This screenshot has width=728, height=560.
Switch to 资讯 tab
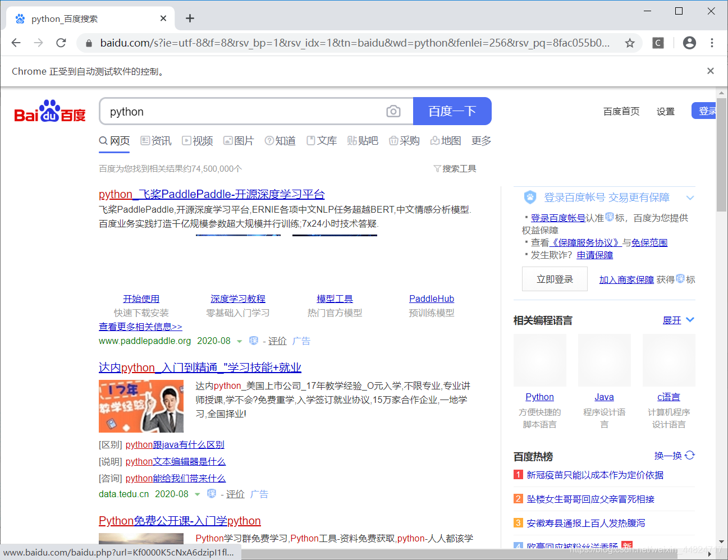click(156, 141)
